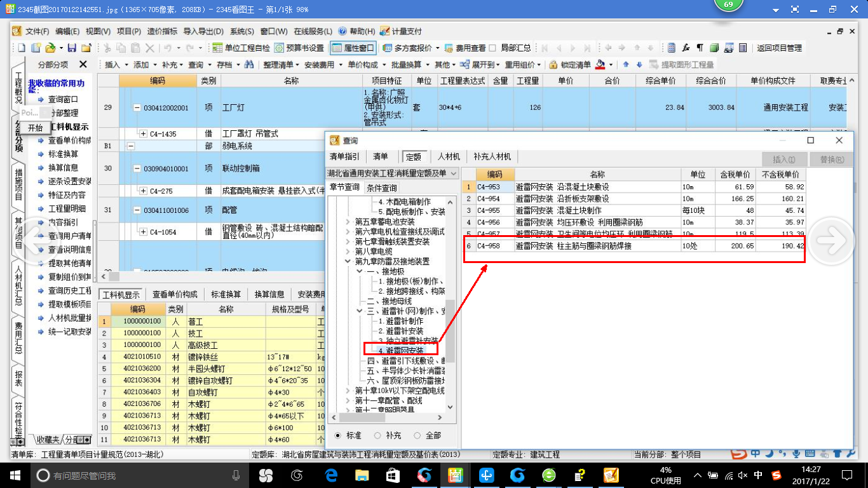Click the undo arrow icon
Screen dimensions: 868x488
167,48
